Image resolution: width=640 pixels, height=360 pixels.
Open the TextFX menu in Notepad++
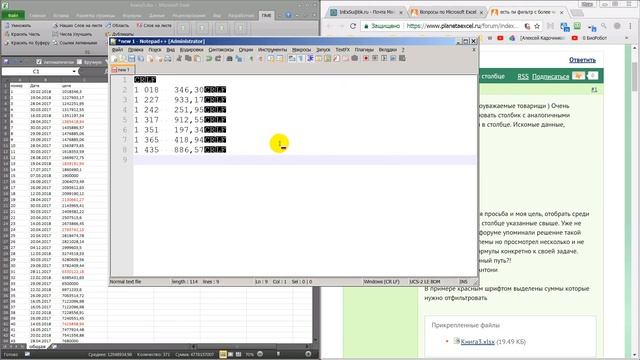pyautogui.click(x=342, y=49)
